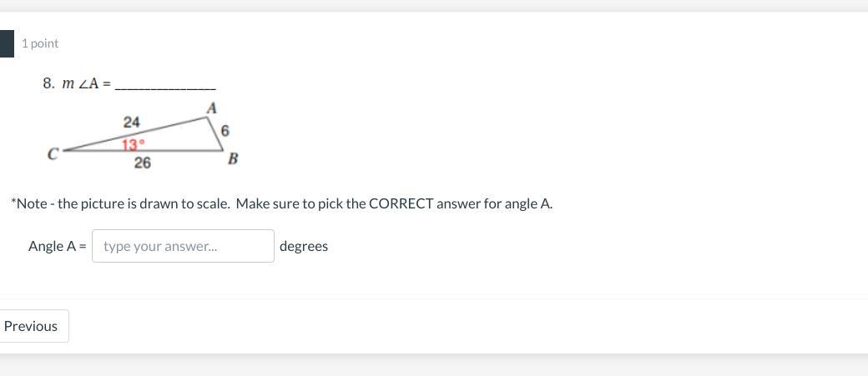The height and width of the screenshot is (376, 868).
Task: Click the side length 6 label
Action: [x=225, y=131]
